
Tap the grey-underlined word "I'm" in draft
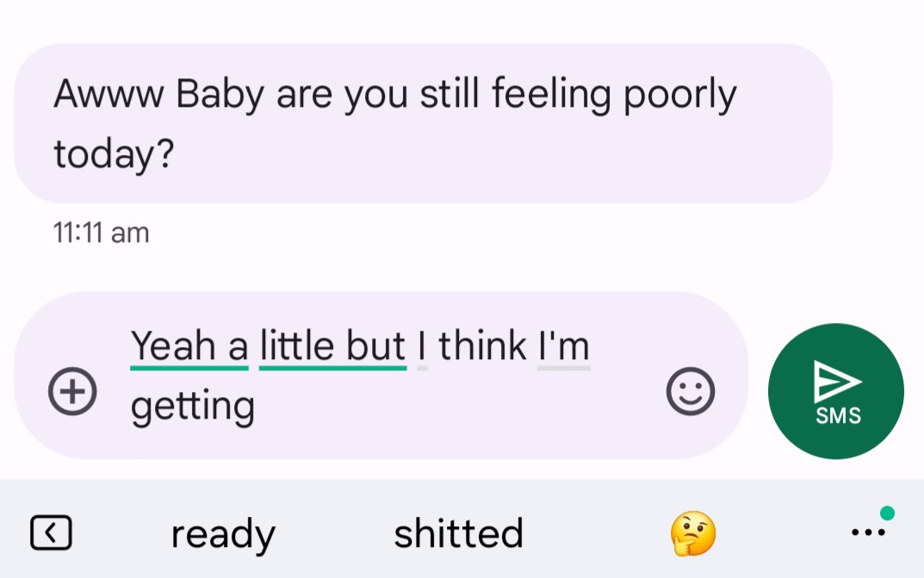pyautogui.click(x=563, y=347)
